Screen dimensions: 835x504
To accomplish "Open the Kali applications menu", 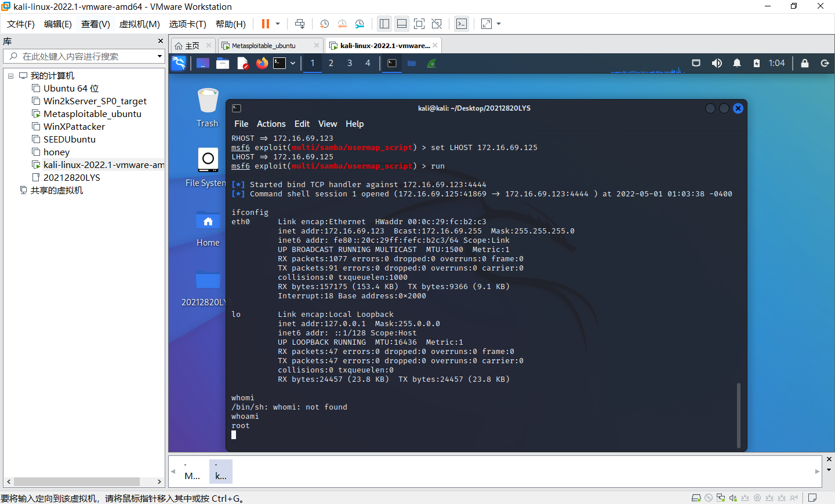I will pos(179,63).
